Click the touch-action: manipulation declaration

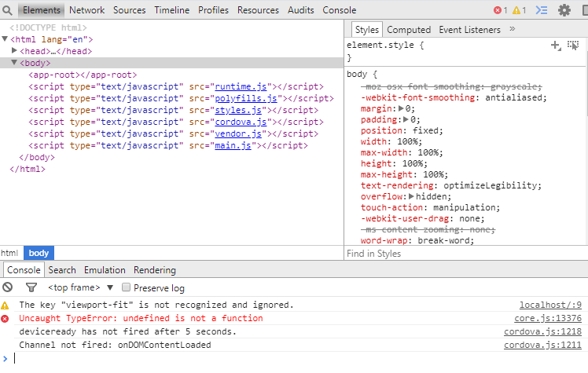point(430,207)
